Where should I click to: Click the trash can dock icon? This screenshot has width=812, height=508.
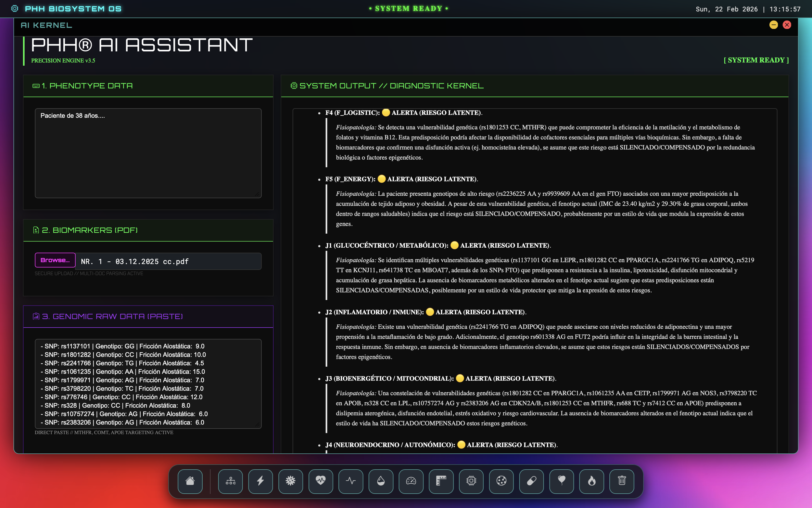coord(622,481)
